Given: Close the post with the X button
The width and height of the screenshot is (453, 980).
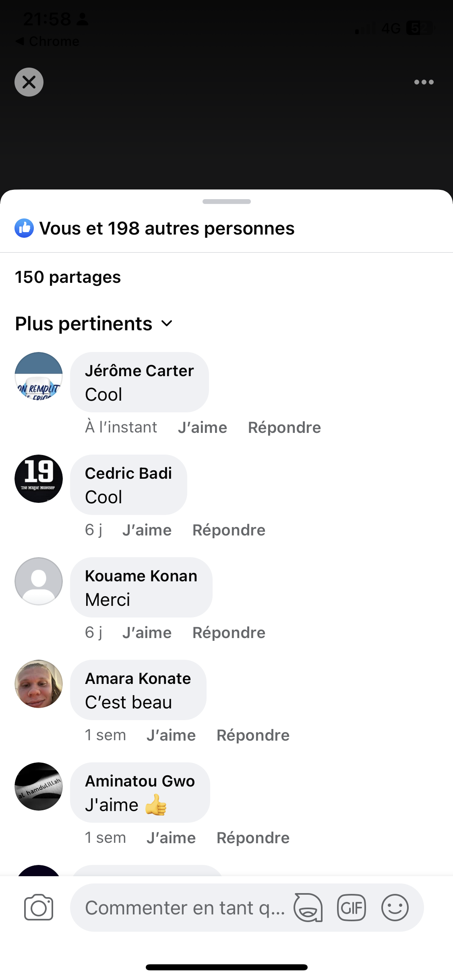Looking at the screenshot, I should pos(29,82).
